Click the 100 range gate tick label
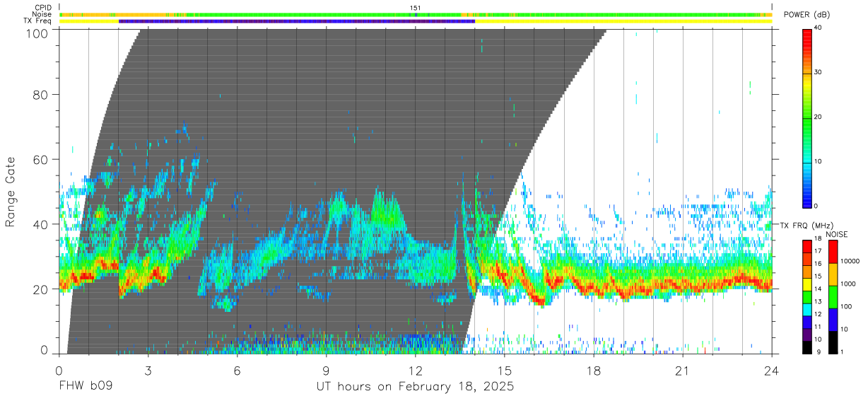868x401 pixels. pyautogui.click(x=37, y=33)
